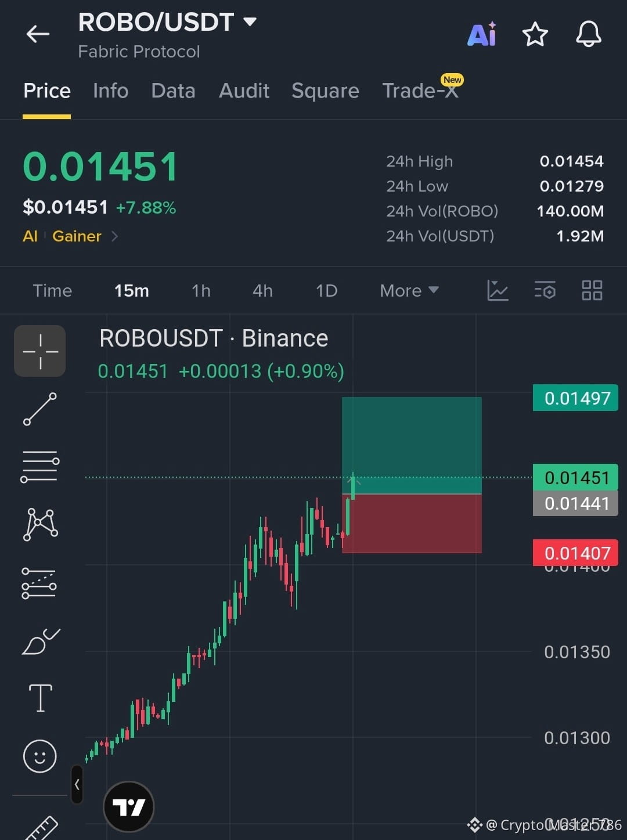Screen dimensions: 627x840
Task: Add ROBO/USDT to favorites with star icon
Action: tap(535, 34)
